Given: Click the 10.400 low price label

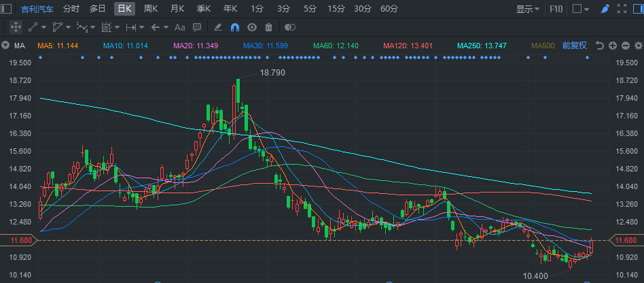Looking at the screenshot, I should 535,276.
